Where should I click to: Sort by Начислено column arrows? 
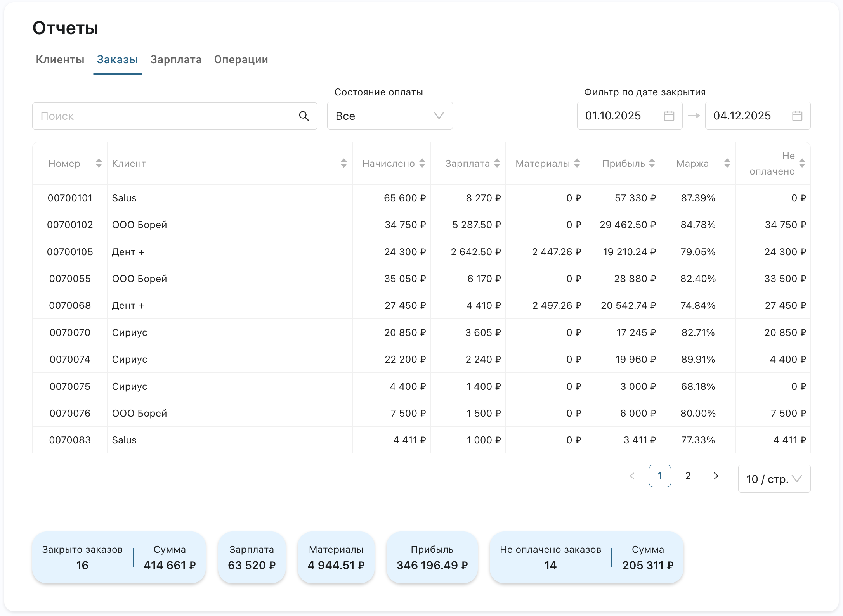click(422, 163)
